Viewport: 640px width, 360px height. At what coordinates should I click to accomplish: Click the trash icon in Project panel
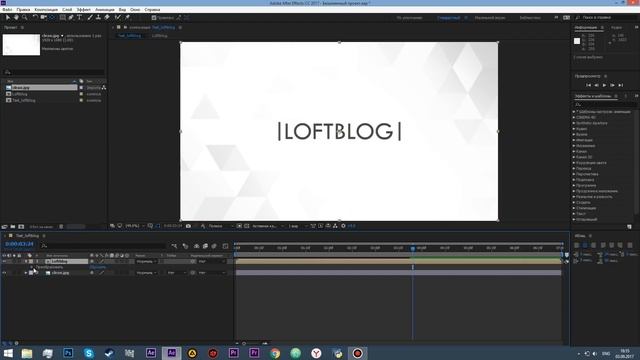pos(61,227)
